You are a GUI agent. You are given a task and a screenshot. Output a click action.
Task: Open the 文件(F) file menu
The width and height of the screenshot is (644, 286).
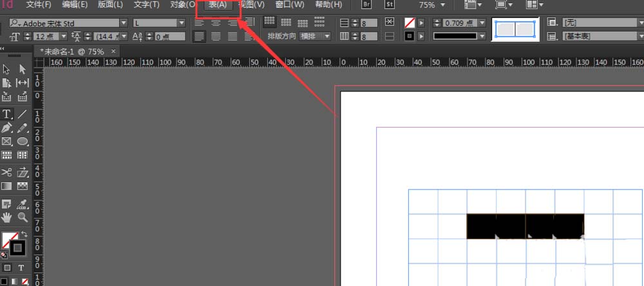click(x=39, y=5)
